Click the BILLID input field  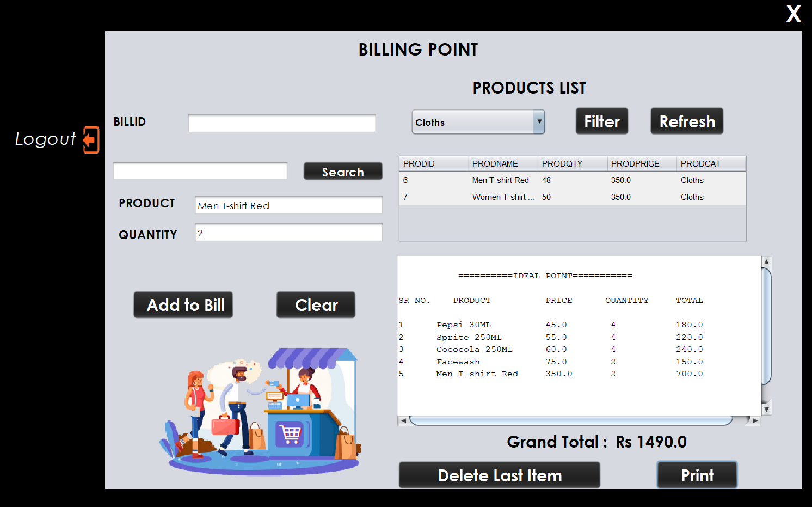[x=281, y=123]
